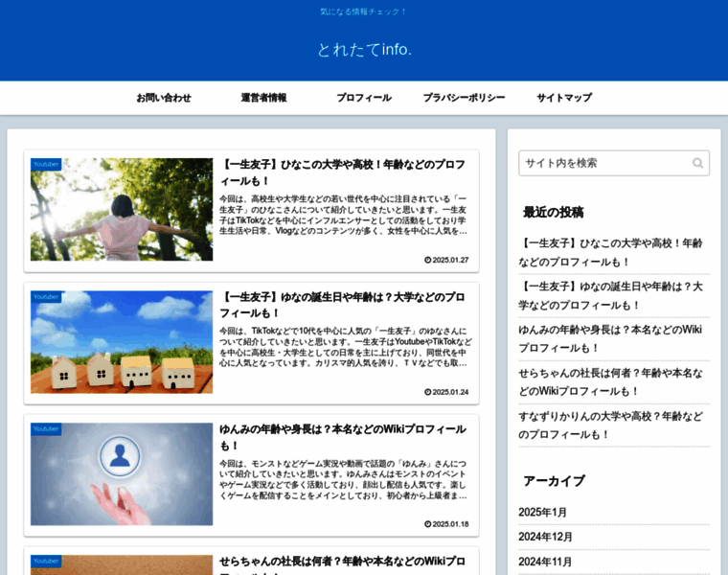Viewport: 728px width, 575px height.
Task: Click the 気になる情報チェック！ tagline
Action: tap(364, 11)
